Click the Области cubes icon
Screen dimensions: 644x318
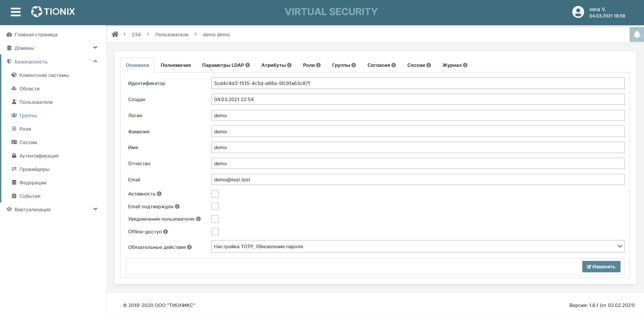(x=14, y=89)
